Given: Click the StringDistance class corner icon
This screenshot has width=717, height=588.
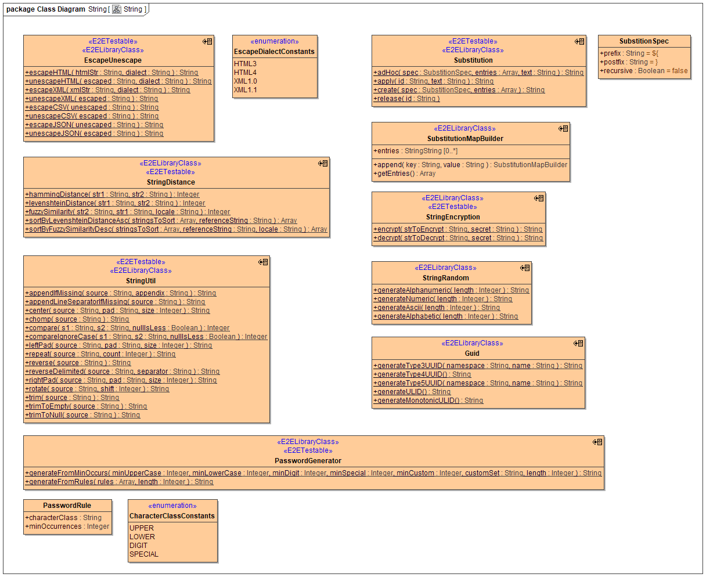Looking at the screenshot, I should click(x=323, y=164).
